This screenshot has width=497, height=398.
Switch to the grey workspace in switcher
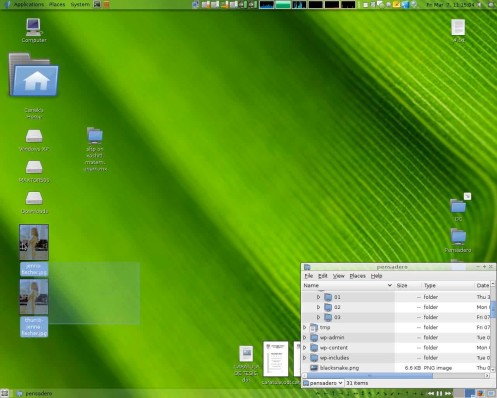click(x=459, y=394)
